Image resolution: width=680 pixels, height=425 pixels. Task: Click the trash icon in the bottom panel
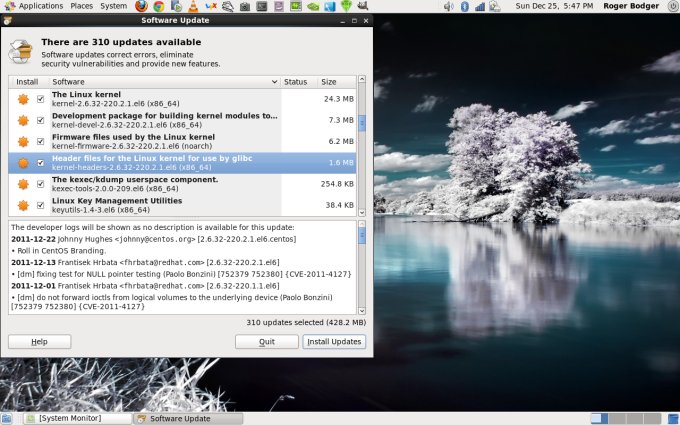click(673, 418)
